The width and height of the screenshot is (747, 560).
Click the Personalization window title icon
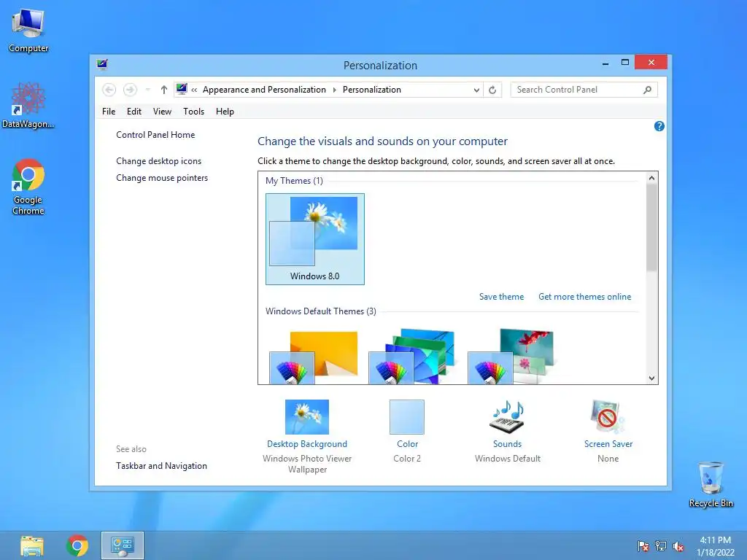coord(102,65)
